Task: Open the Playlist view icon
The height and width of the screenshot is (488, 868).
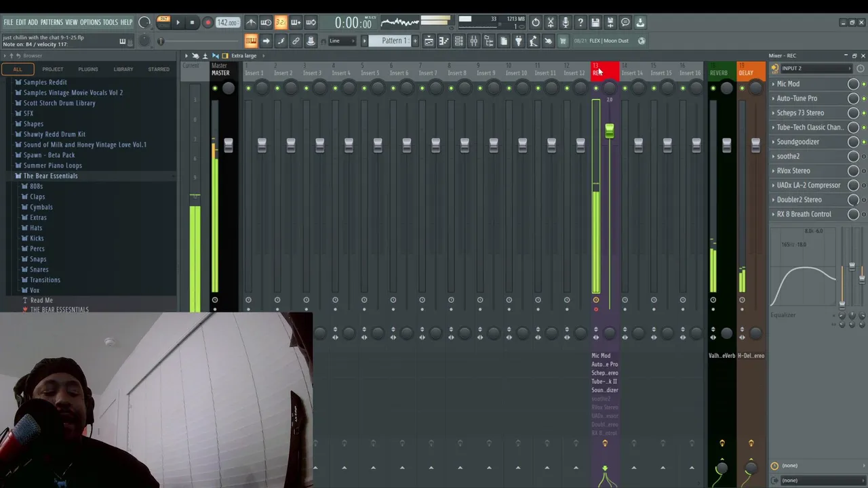Action: click(429, 41)
